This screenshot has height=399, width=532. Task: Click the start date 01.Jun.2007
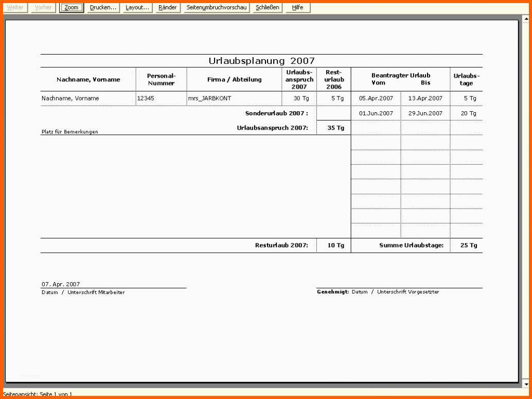coord(376,113)
